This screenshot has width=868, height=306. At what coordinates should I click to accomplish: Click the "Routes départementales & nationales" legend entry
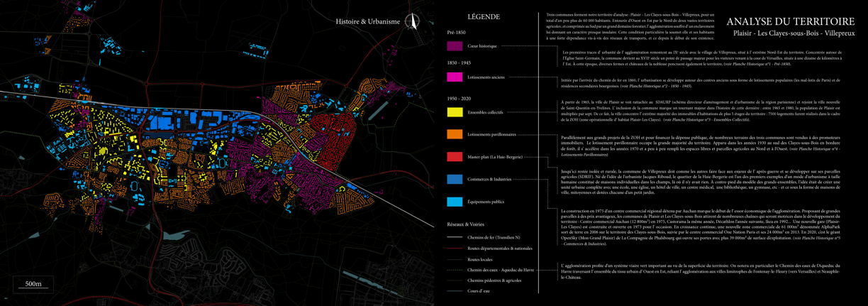click(x=500, y=248)
